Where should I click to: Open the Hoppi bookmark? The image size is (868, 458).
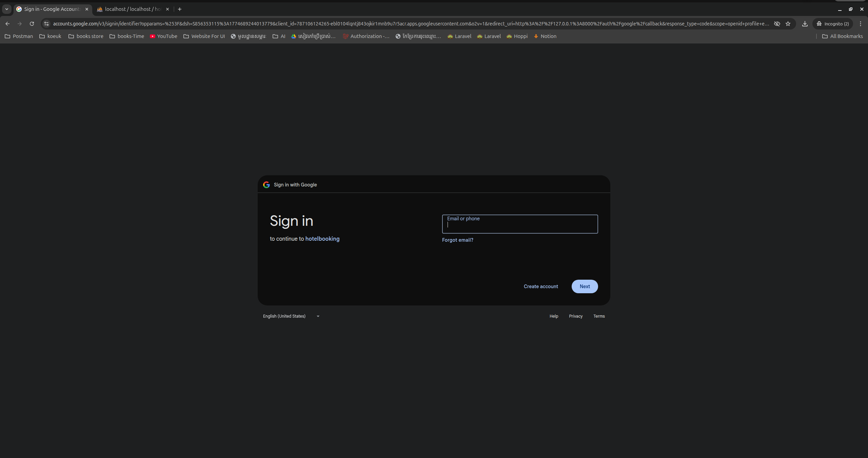click(517, 36)
